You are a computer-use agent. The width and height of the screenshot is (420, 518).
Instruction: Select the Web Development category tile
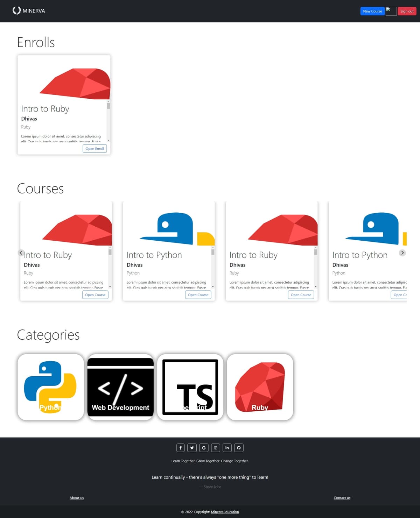[x=120, y=386]
